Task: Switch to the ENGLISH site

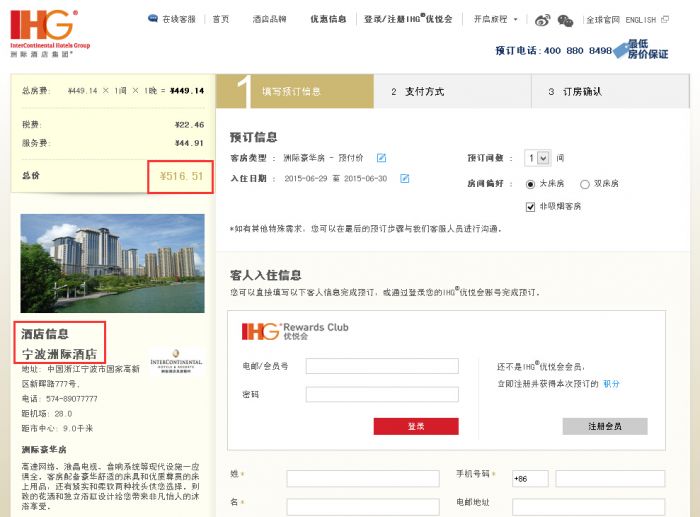Action: click(641, 20)
